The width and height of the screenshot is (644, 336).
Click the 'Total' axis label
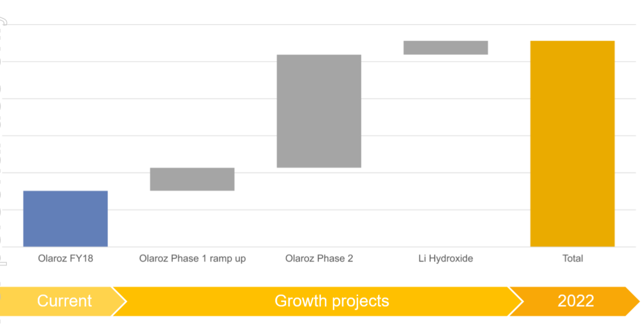572,259
